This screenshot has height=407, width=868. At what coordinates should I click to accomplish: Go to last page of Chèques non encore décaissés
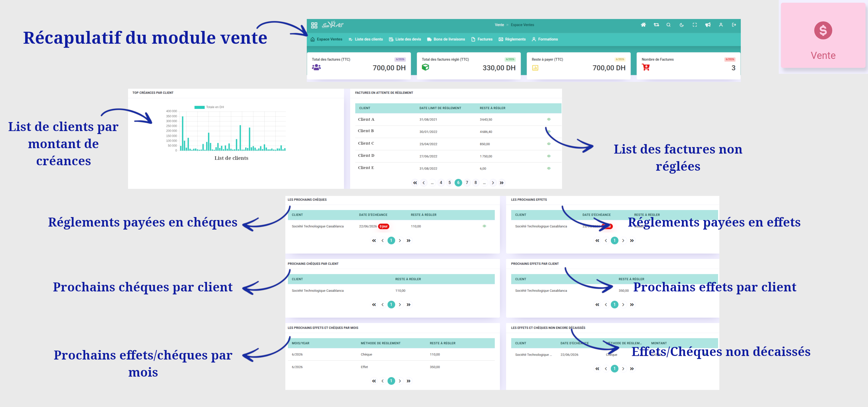[x=632, y=368]
